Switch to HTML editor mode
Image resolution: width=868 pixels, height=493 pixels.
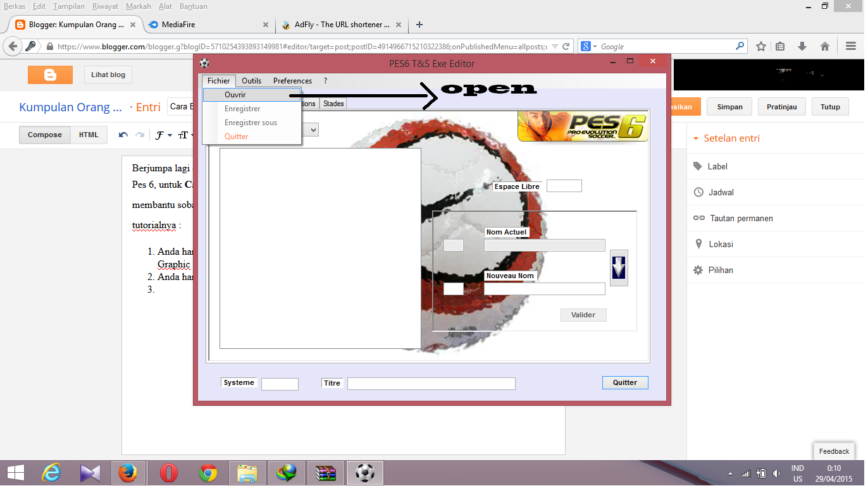pos(89,135)
